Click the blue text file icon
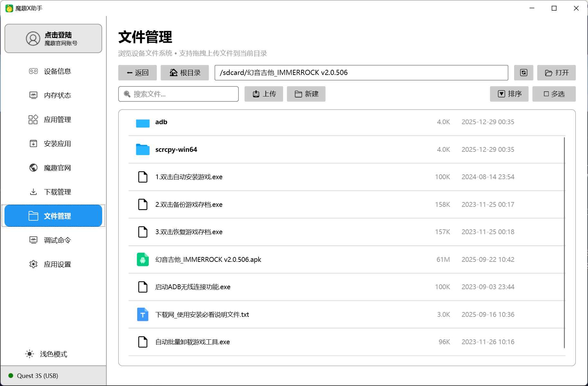 pos(143,315)
